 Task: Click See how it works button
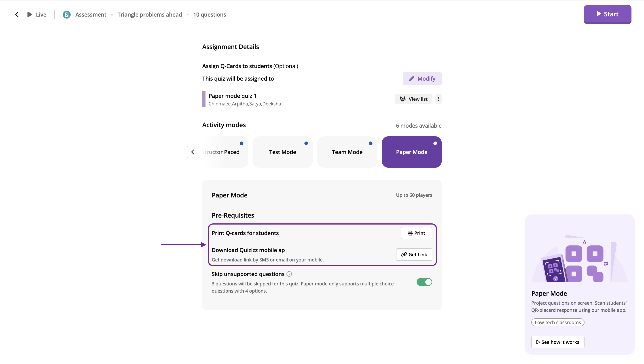pyautogui.click(x=558, y=342)
